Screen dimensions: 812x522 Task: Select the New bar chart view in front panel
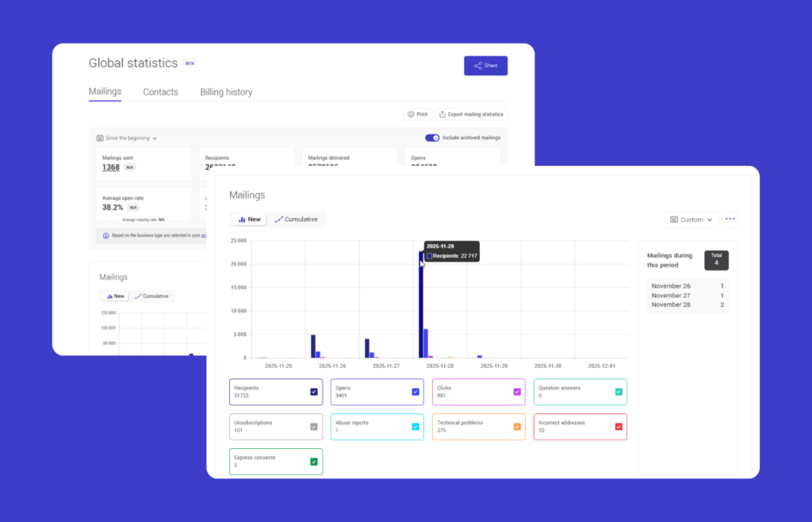(x=250, y=220)
